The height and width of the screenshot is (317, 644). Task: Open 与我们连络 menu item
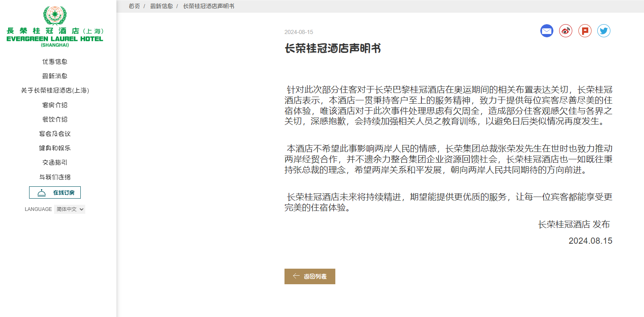[x=55, y=177]
